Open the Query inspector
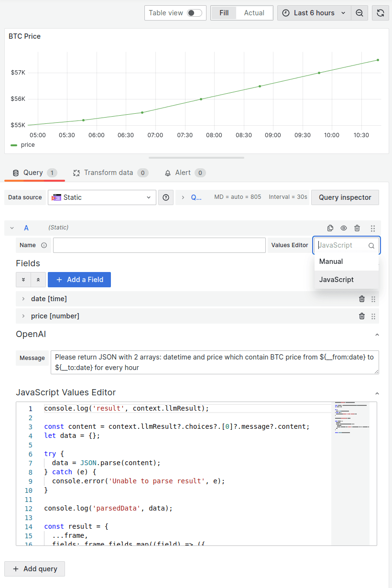Image resolution: width=392 pixels, height=588 pixels. tap(345, 197)
